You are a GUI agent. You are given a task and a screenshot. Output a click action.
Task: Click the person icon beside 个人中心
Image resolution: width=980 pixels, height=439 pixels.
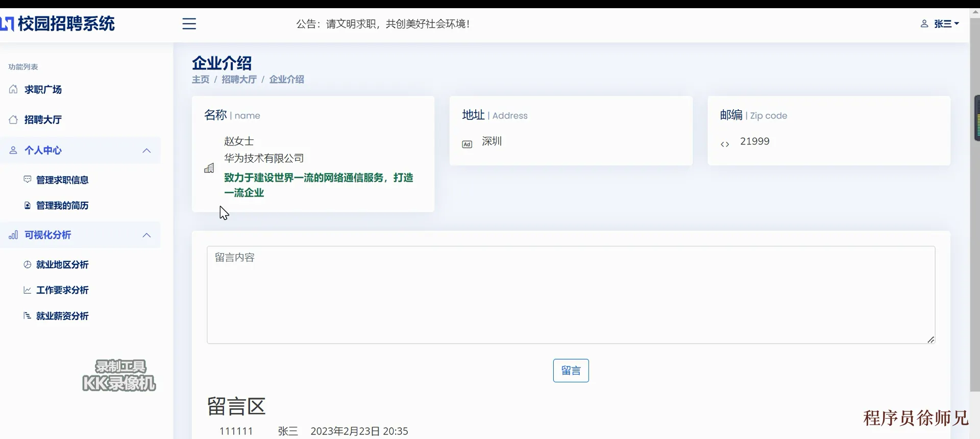[x=13, y=150]
